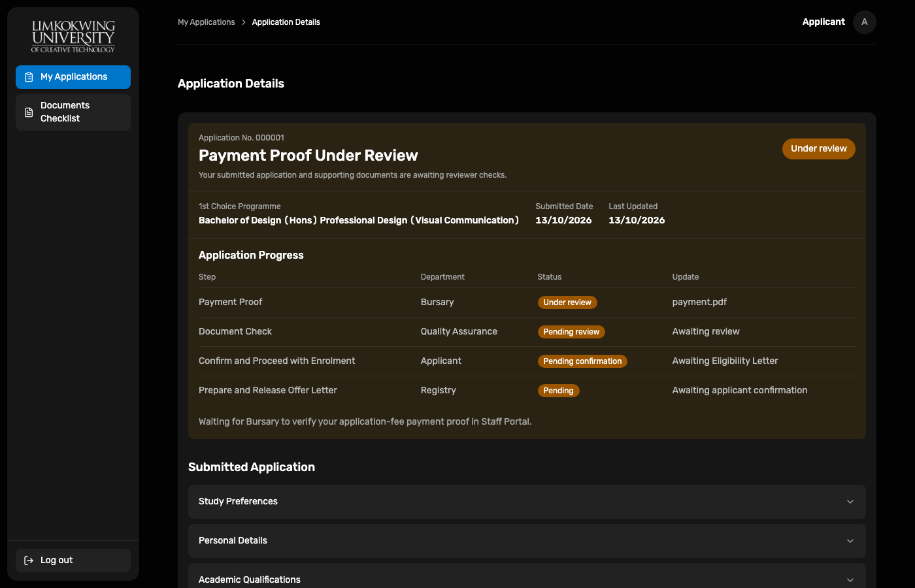Select Confirm and Proceed with Enrolment step

[x=277, y=361]
